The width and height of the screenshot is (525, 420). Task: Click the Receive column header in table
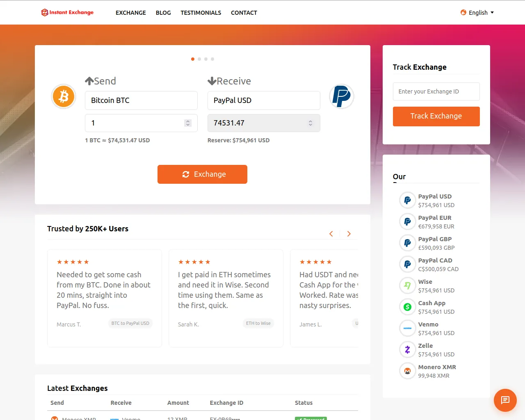(121, 403)
